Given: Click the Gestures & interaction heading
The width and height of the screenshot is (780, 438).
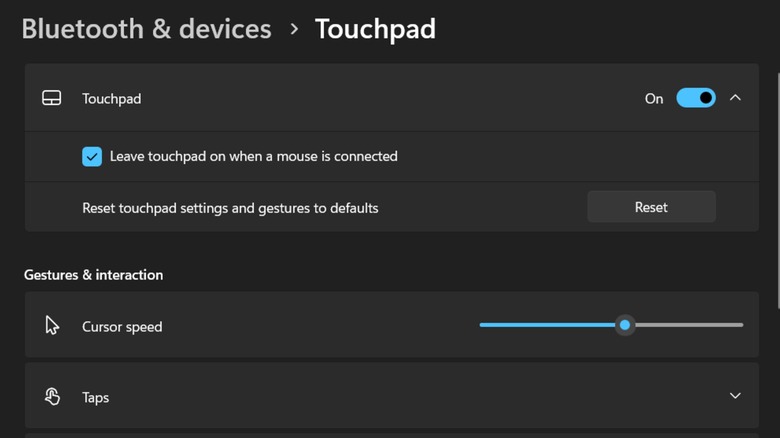Looking at the screenshot, I should point(93,274).
